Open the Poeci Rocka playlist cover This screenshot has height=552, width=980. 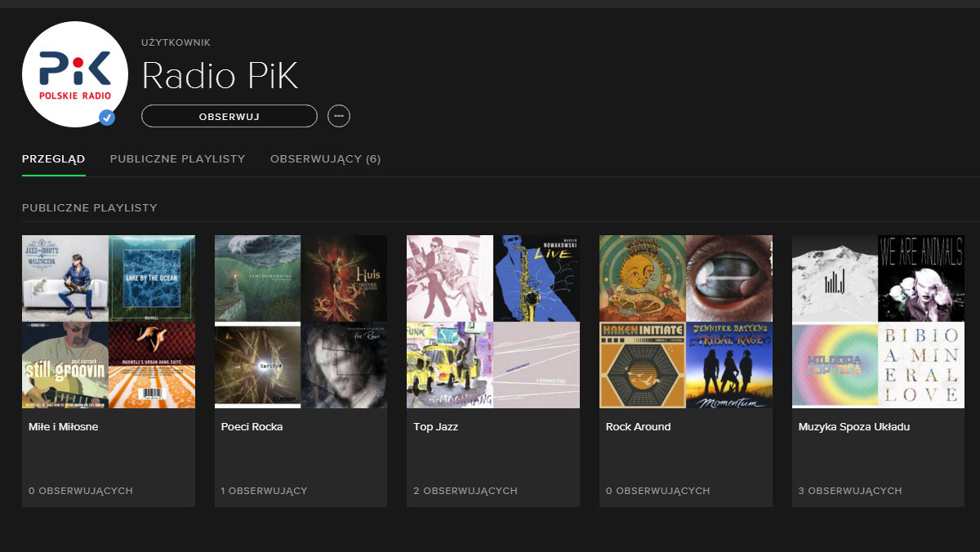coord(301,322)
